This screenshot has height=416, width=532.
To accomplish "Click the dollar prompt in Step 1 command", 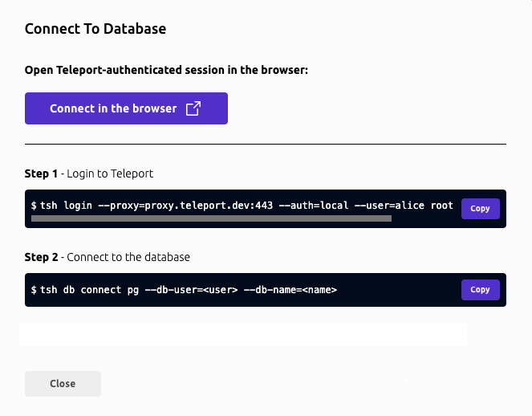I will pos(34,206).
